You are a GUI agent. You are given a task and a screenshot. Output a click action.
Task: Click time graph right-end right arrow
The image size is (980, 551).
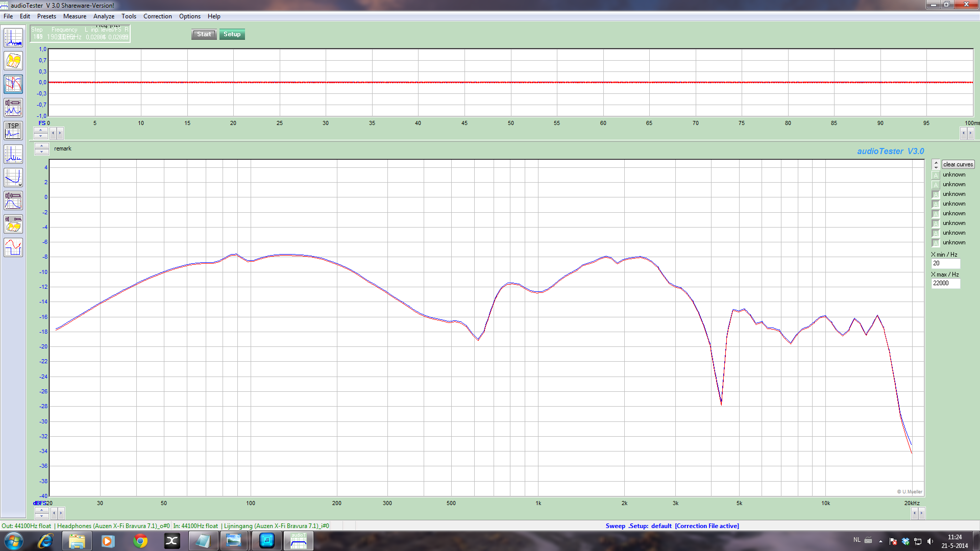point(971,133)
